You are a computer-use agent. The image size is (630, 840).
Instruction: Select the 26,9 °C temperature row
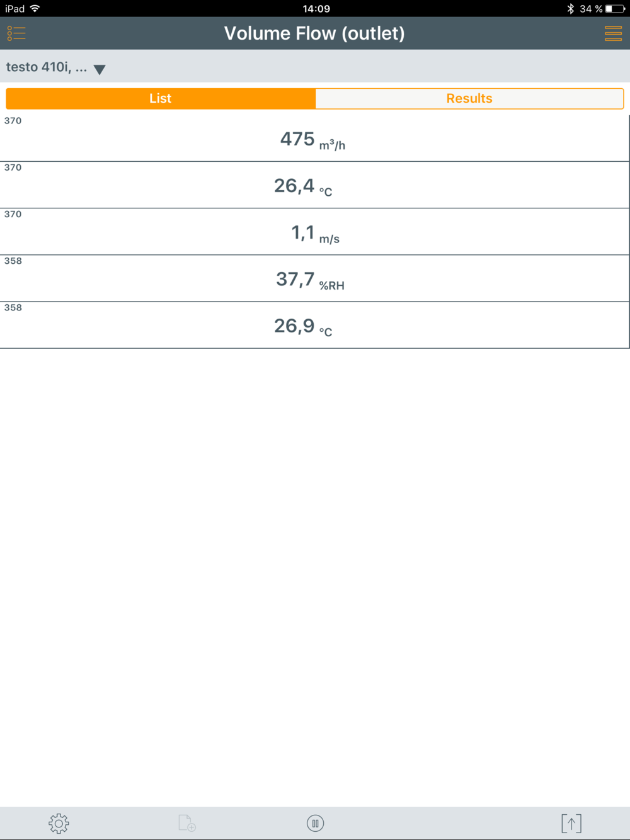pos(314,325)
